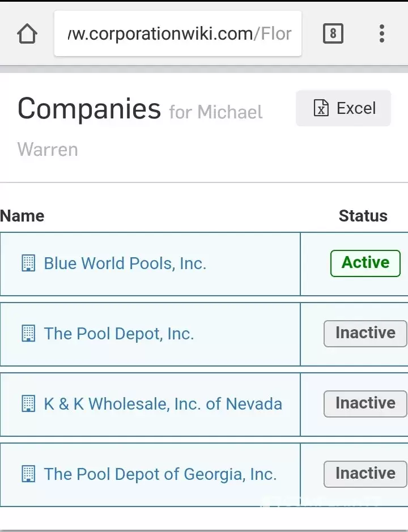The width and height of the screenshot is (408, 532).
Task: Click Inactive badge for Pool Depot of Georgia
Action: coord(365,474)
